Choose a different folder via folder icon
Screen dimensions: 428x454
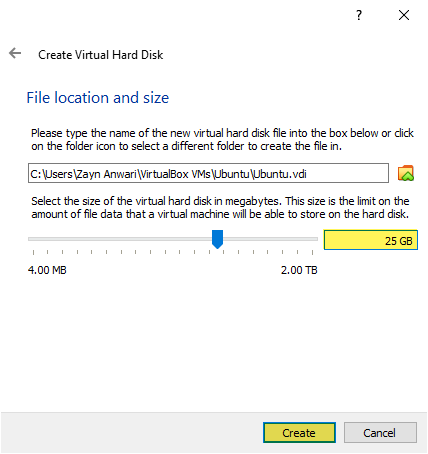(x=406, y=173)
